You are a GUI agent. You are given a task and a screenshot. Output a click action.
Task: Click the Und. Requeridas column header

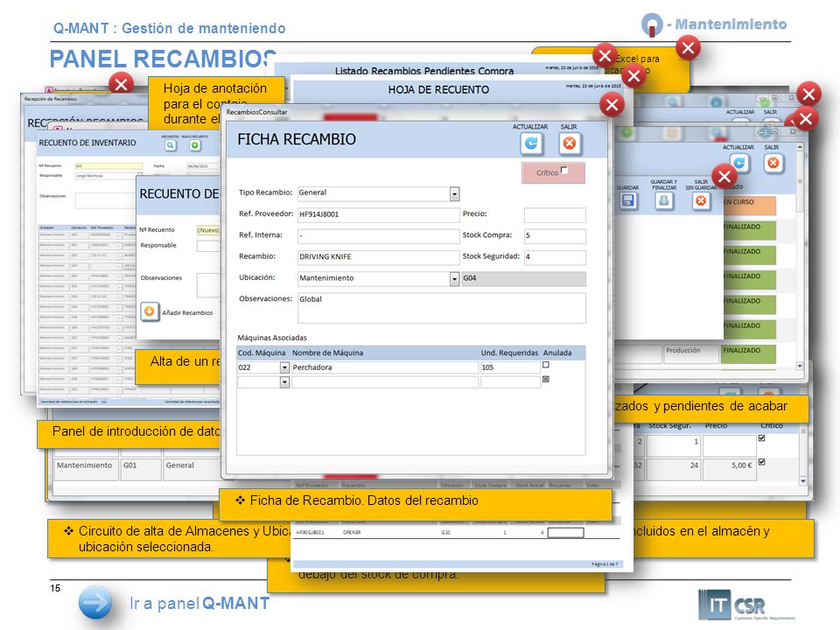tap(509, 353)
